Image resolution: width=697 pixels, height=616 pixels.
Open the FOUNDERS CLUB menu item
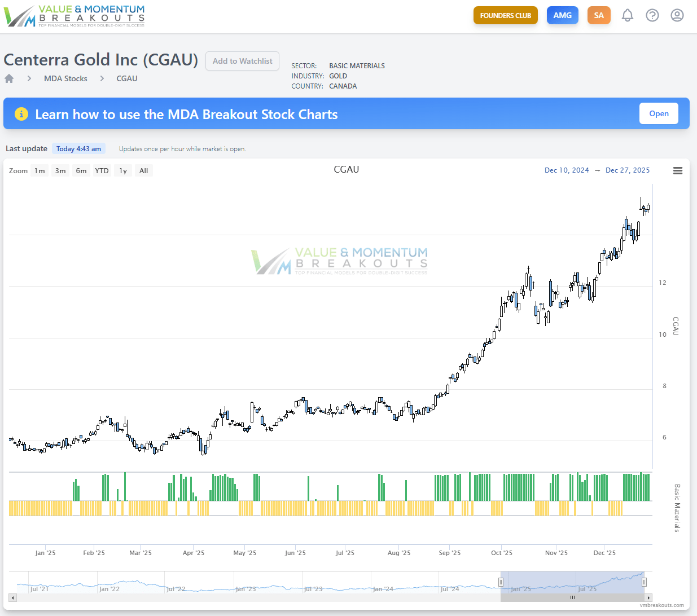505,16
